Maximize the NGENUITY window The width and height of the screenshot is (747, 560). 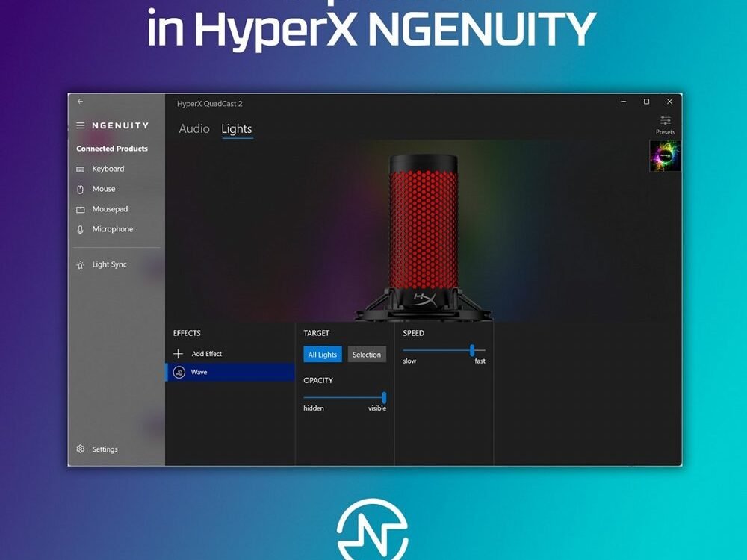point(646,102)
